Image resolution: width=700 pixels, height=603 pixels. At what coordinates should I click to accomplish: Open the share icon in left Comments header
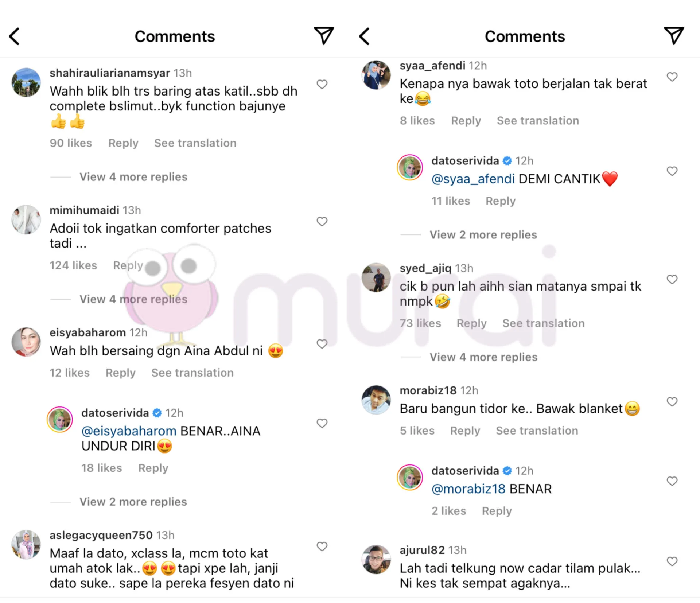point(324,36)
